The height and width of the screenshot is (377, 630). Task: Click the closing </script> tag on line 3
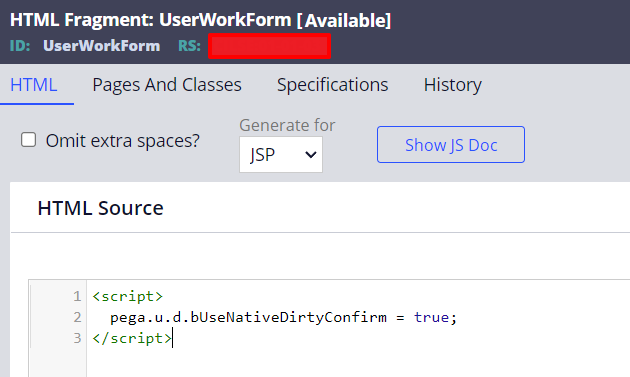(132, 338)
